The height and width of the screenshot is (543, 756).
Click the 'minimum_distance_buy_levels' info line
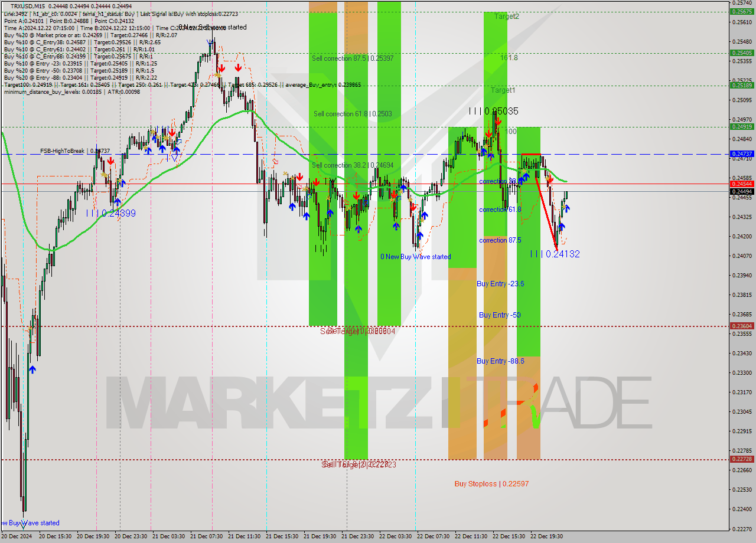72,91
